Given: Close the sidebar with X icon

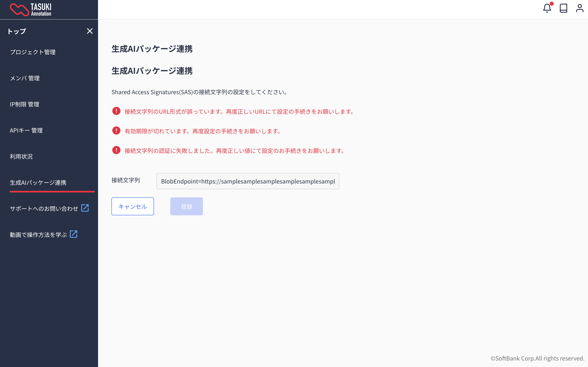Looking at the screenshot, I should (x=90, y=31).
